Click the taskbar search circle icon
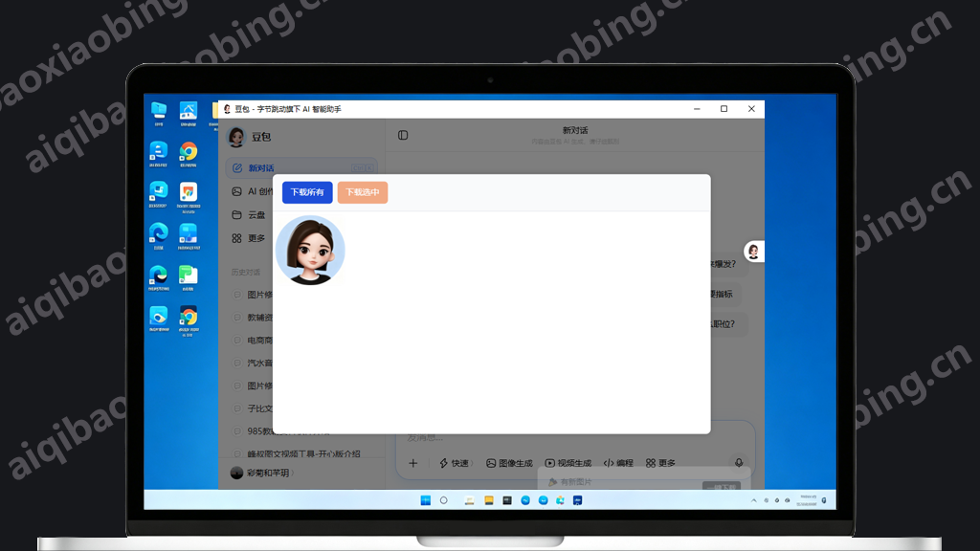The width and height of the screenshot is (980, 551). pyautogui.click(x=444, y=500)
